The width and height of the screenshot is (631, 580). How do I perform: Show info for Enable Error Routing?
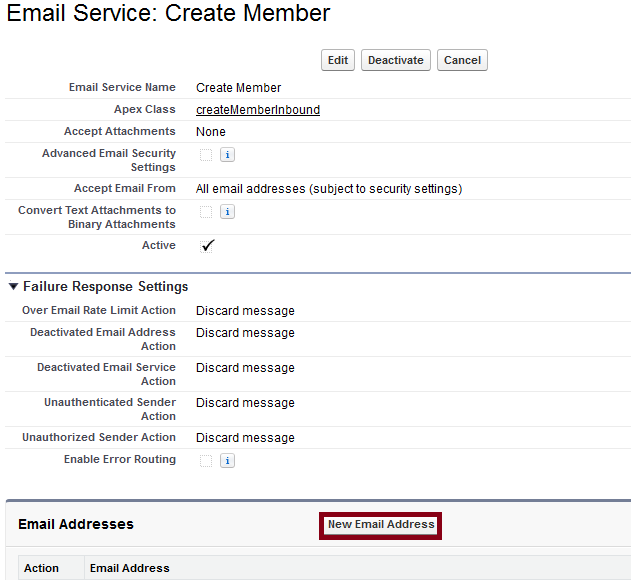(227, 460)
